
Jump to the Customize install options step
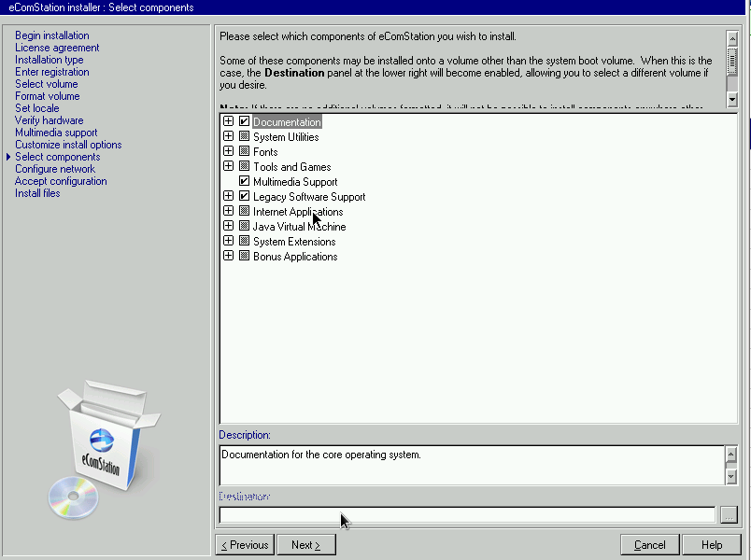[x=68, y=145]
